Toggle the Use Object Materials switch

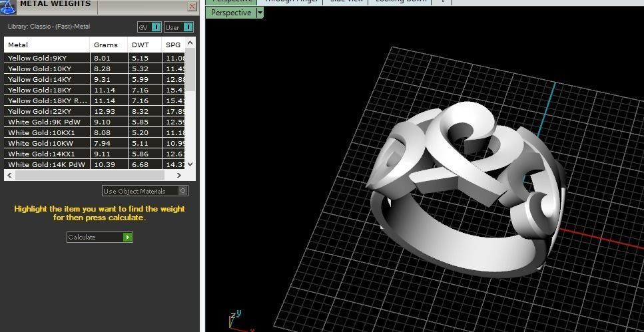[183, 191]
